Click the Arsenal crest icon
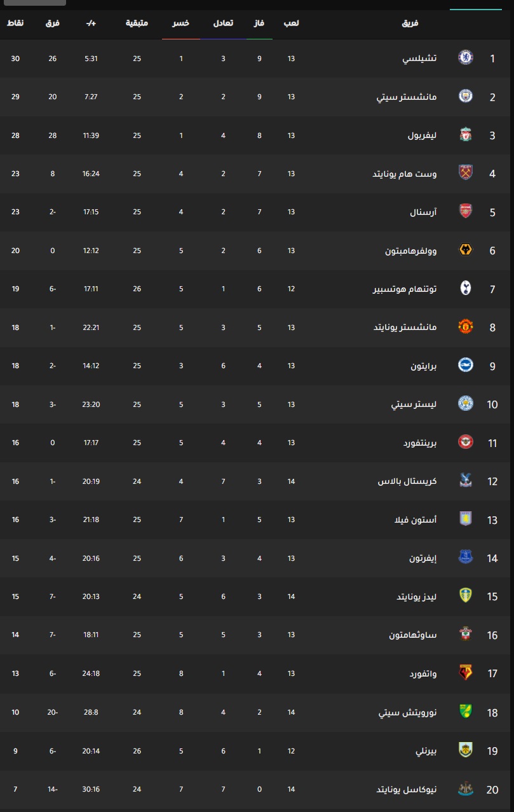514x812 pixels. tap(466, 212)
